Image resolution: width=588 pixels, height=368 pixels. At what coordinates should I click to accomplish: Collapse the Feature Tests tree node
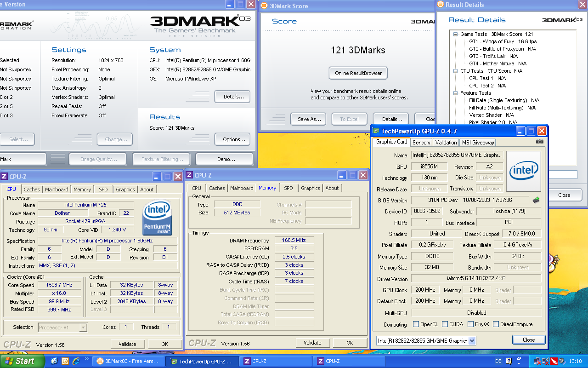pyautogui.click(x=455, y=93)
